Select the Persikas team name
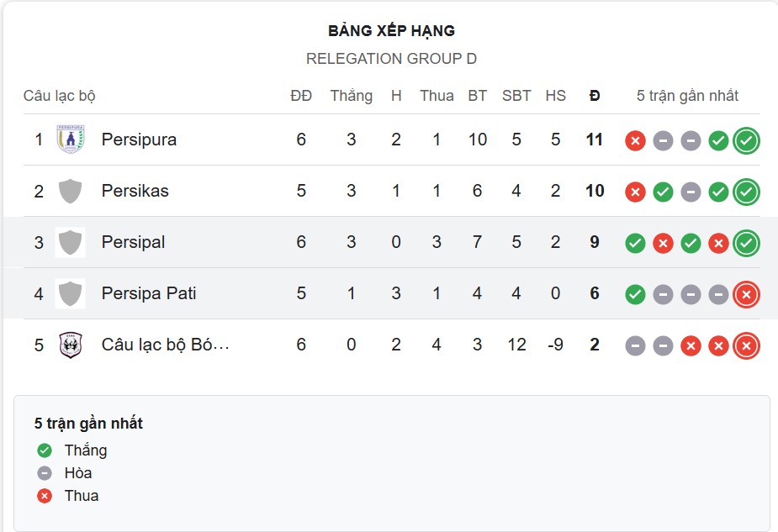Image resolution: width=778 pixels, height=532 pixels. point(137,191)
